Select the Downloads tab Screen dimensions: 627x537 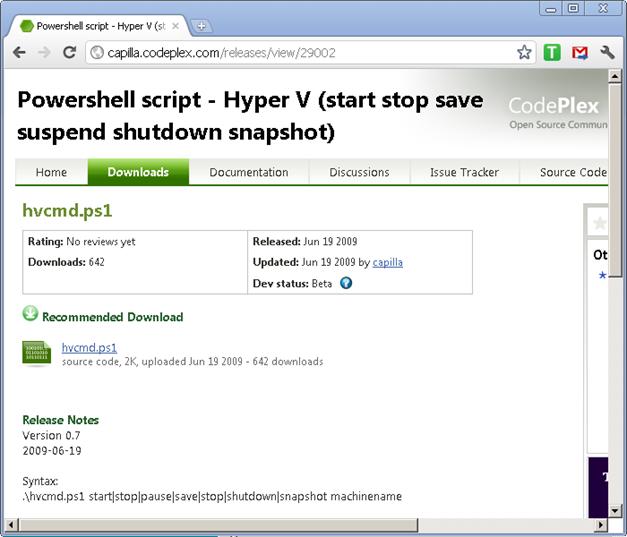[138, 172]
